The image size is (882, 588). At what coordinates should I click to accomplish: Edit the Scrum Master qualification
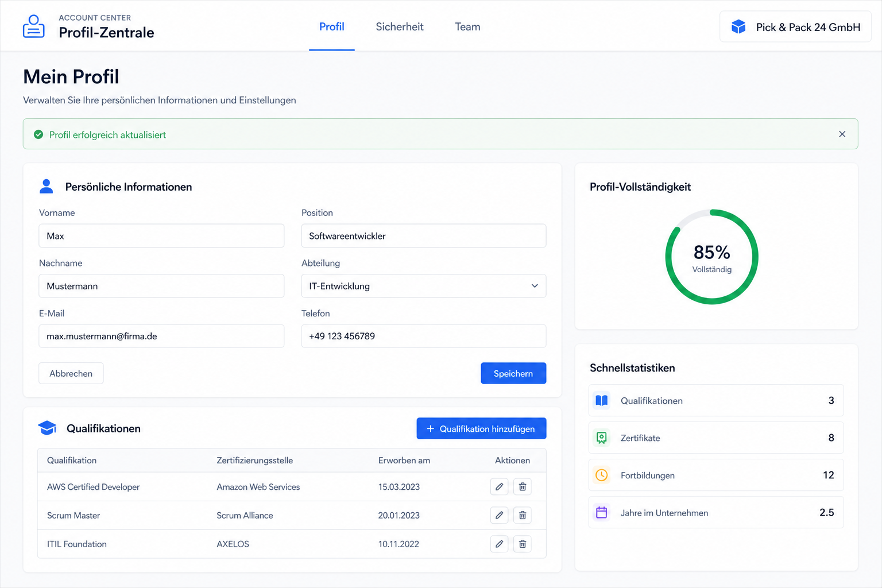(x=499, y=516)
